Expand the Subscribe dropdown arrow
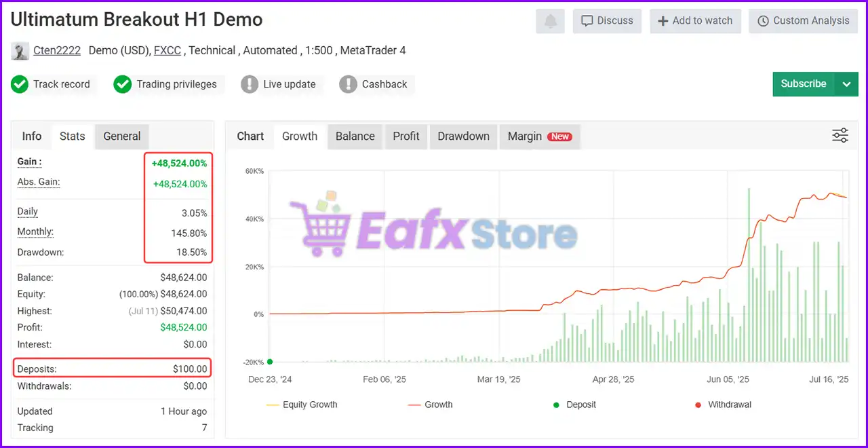The height and width of the screenshot is (448, 868). tap(846, 84)
